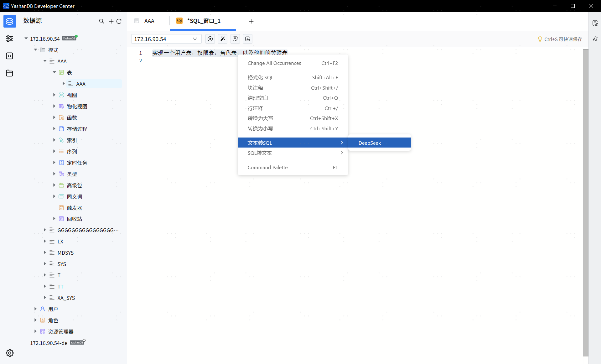The height and width of the screenshot is (364, 601).
Task: Open the settings gear in sidebar
Action: coord(10,353)
